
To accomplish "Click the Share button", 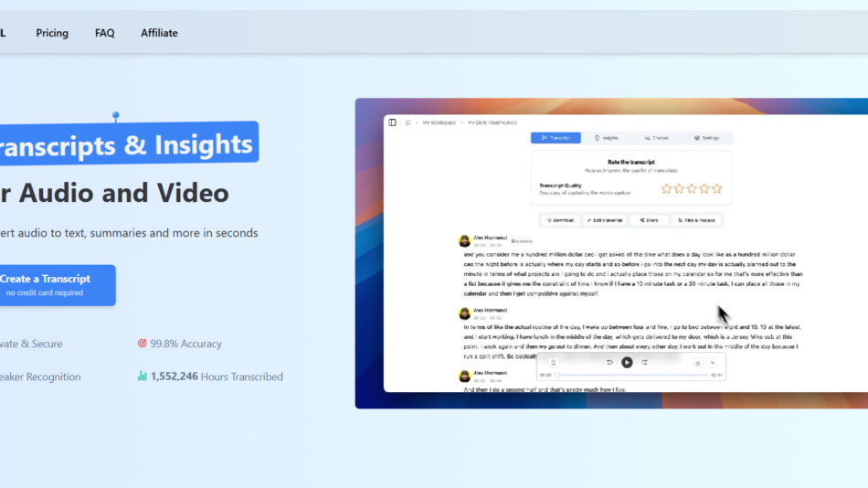I will pos(649,220).
